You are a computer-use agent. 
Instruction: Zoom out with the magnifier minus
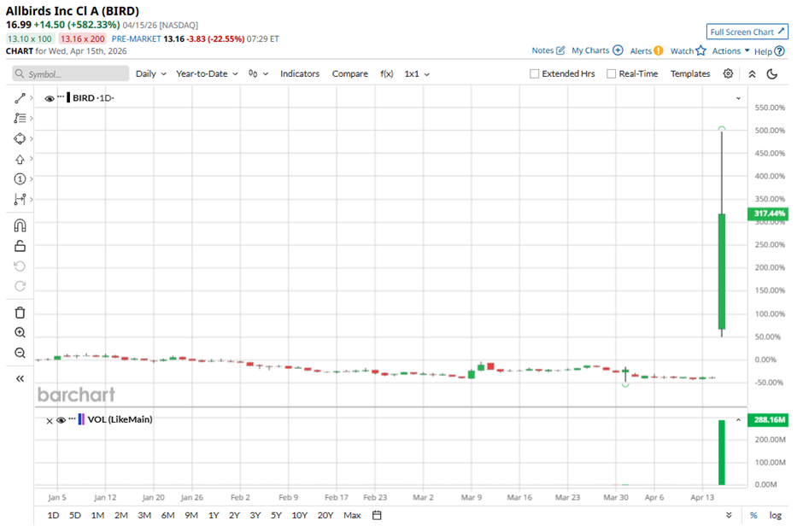coord(20,353)
